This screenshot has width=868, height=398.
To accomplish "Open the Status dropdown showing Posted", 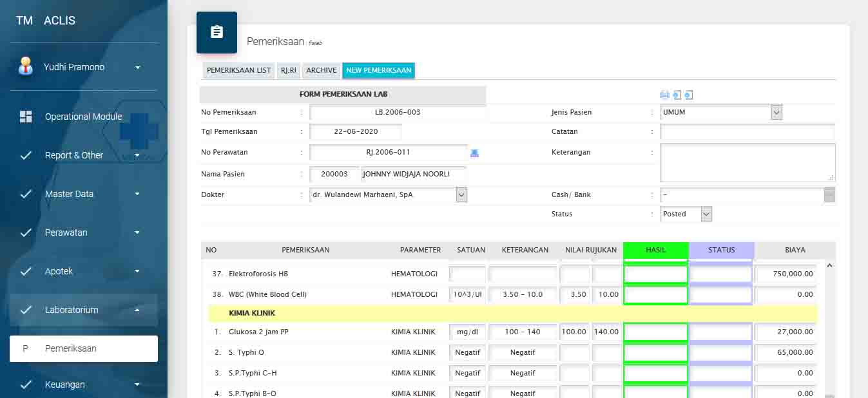I will tap(706, 214).
